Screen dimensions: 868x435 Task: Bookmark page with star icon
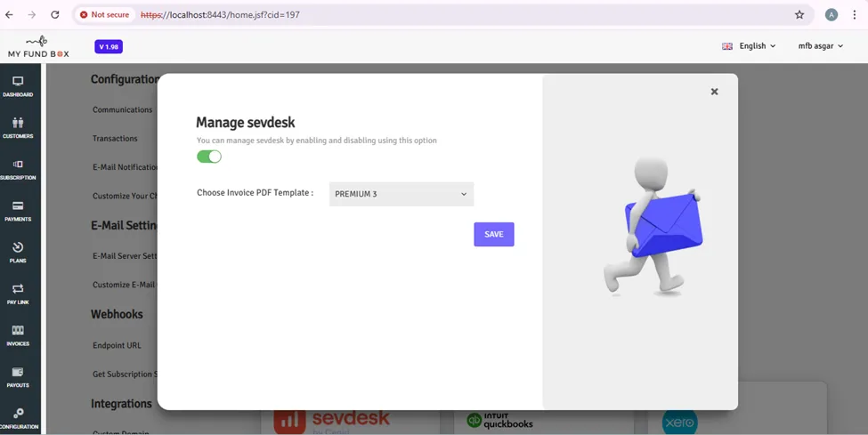coord(799,14)
